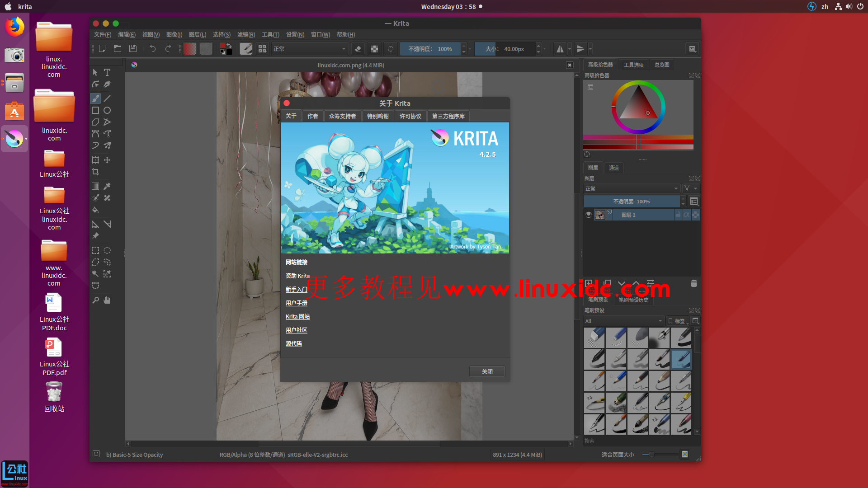
Task: Select the Transform tool
Action: tap(95, 160)
